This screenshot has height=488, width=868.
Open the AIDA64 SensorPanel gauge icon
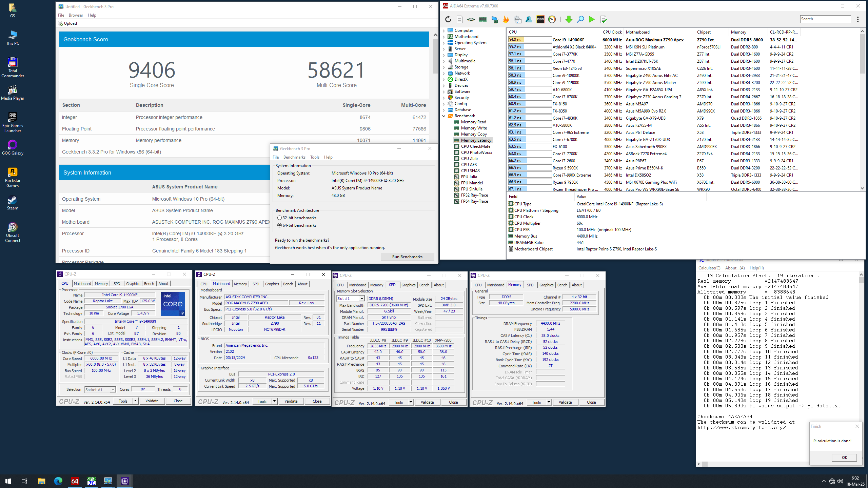point(552,19)
